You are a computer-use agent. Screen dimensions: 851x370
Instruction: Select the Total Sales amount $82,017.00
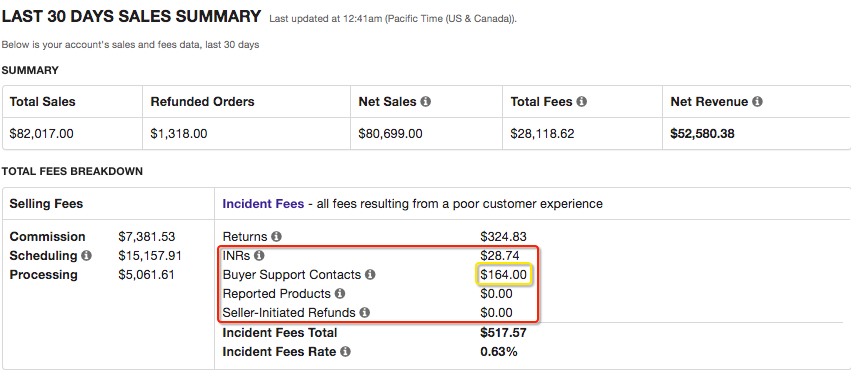point(41,133)
